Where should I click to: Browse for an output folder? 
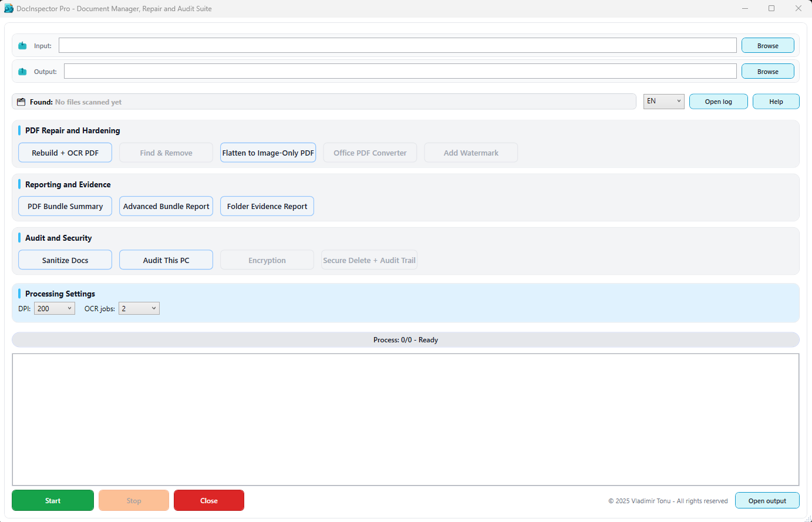(767, 71)
